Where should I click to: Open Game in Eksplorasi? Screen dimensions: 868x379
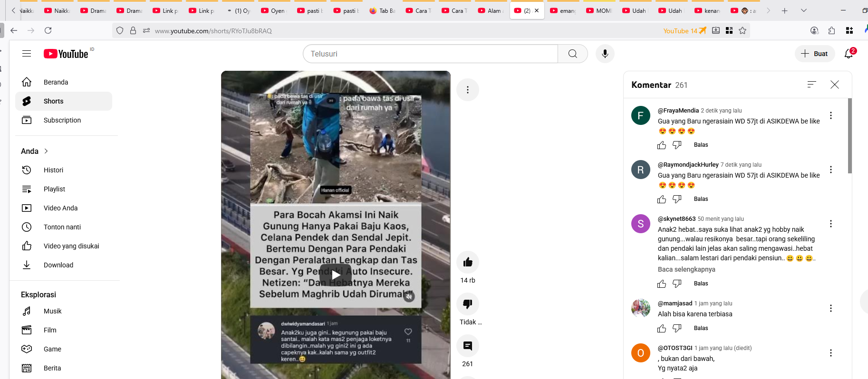(x=64, y=349)
